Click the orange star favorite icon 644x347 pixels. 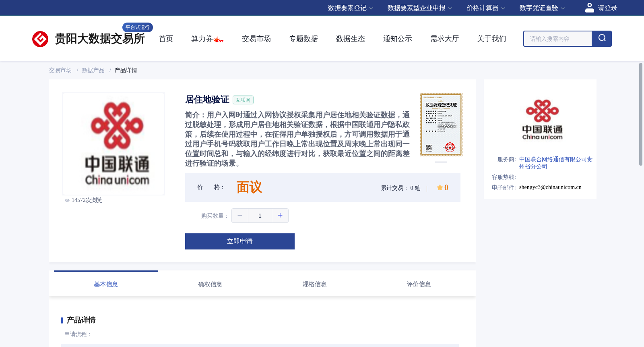coord(440,187)
